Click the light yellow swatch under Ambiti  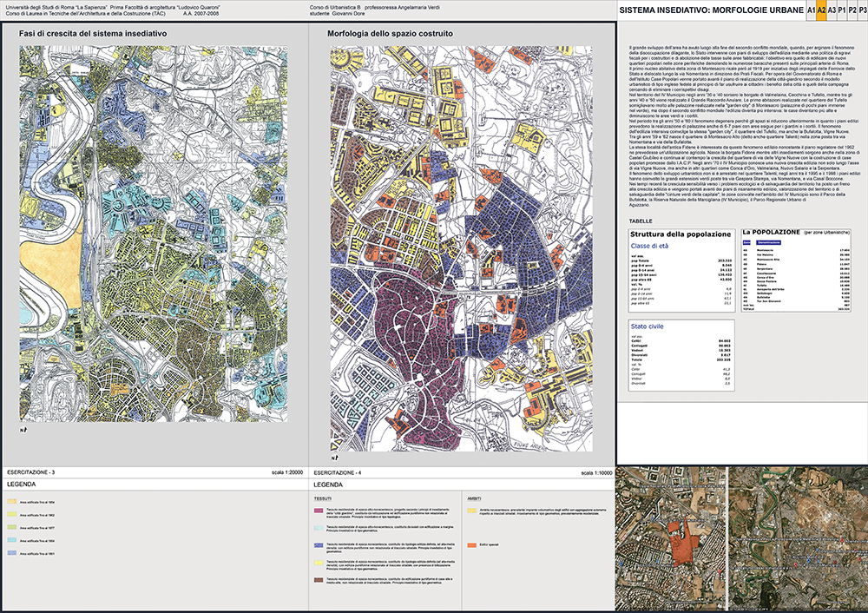[471, 511]
